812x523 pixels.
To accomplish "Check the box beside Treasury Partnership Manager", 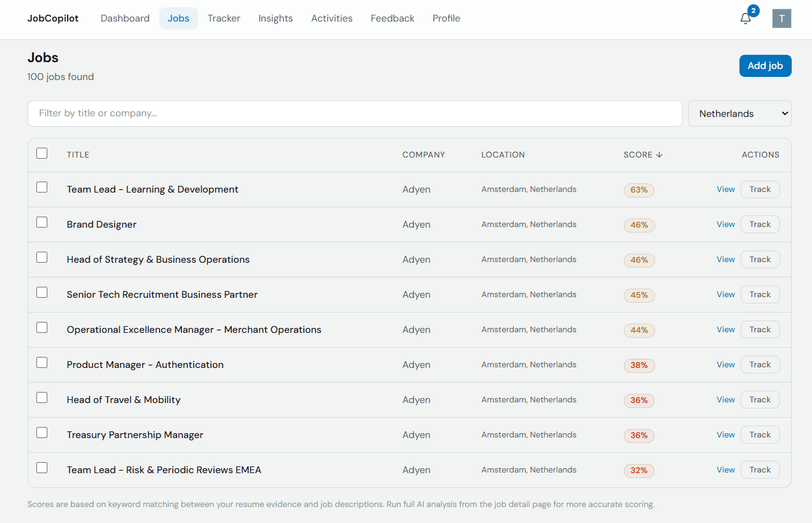I will pyautogui.click(x=42, y=433).
